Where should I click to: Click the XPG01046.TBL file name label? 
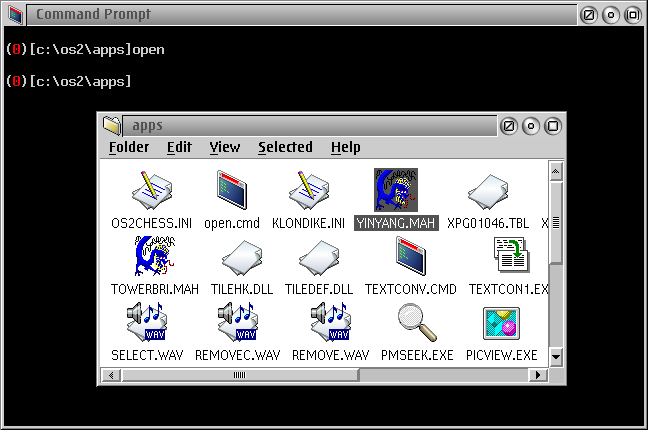pyautogui.click(x=488, y=223)
